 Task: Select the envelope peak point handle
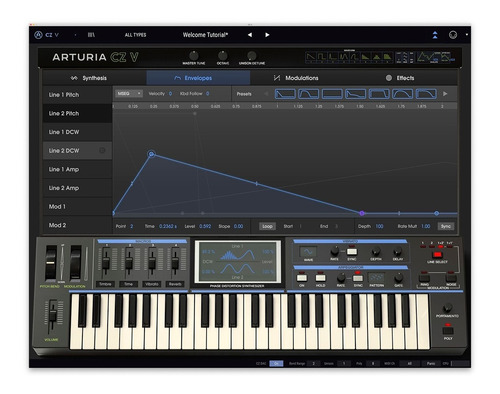pyautogui.click(x=151, y=154)
